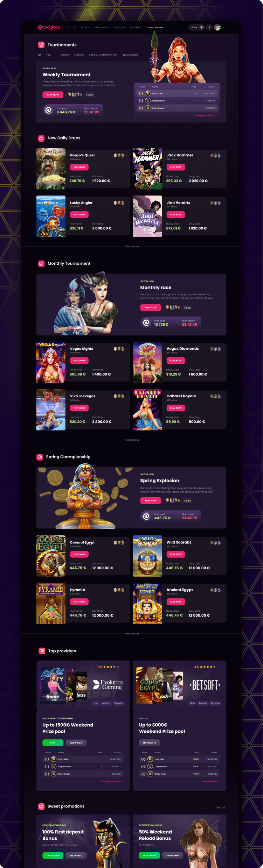Add funds with the plus icon
Viewport: 263px width, 868px height.
(201, 27)
